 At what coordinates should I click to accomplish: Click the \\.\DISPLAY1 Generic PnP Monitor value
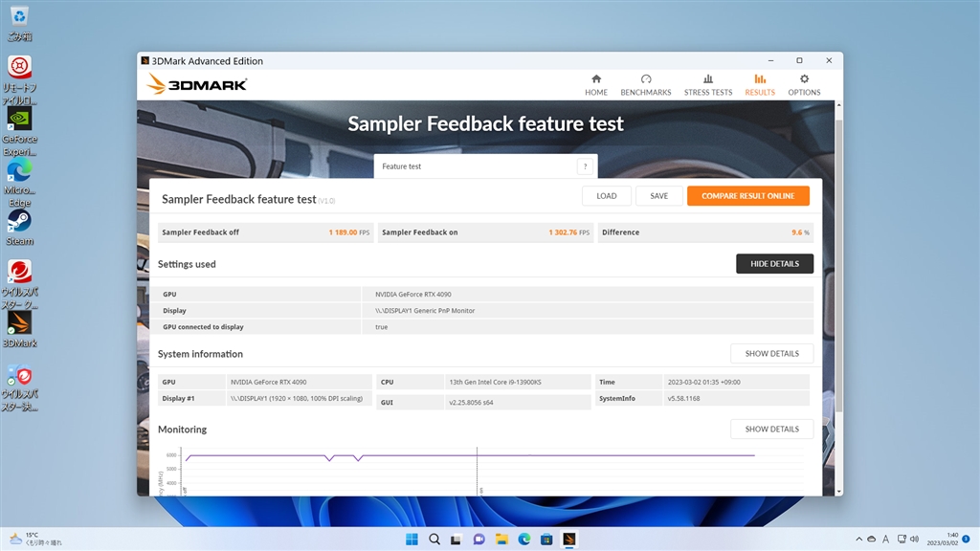click(425, 311)
